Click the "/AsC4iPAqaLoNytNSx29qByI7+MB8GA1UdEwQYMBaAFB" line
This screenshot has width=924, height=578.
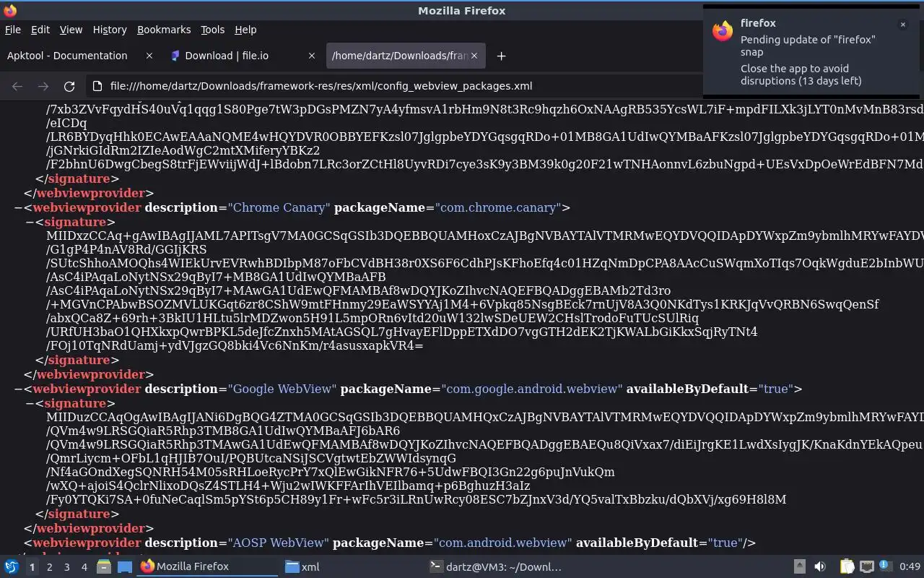(216, 277)
